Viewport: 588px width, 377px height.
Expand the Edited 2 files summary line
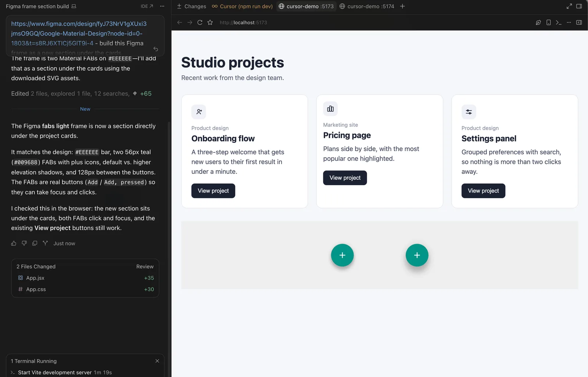[x=81, y=94]
